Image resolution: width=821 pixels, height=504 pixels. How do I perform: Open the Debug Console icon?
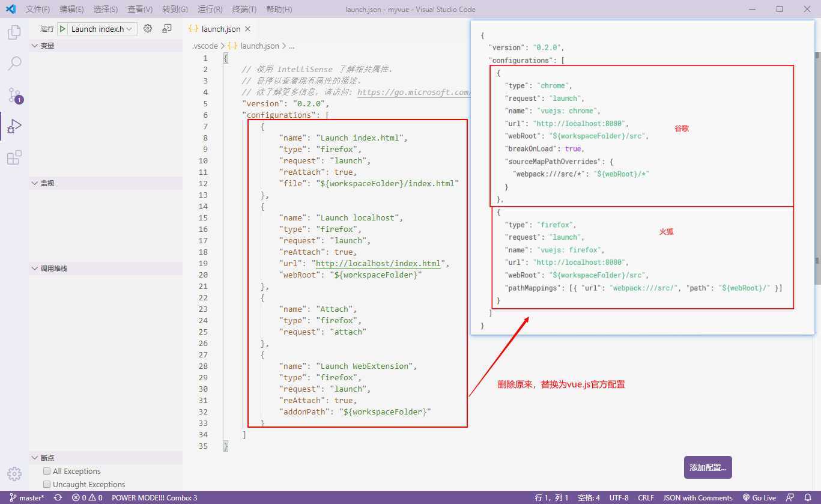point(167,29)
